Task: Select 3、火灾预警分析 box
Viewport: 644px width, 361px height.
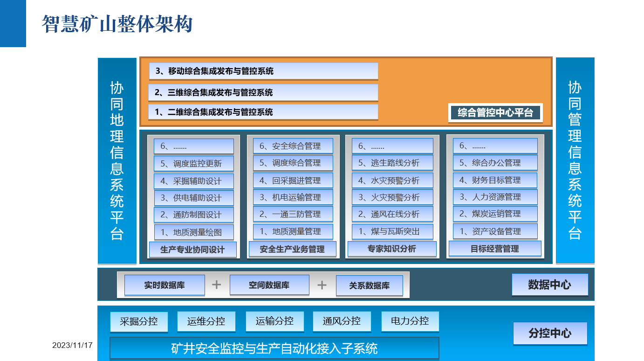Action: click(x=392, y=197)
